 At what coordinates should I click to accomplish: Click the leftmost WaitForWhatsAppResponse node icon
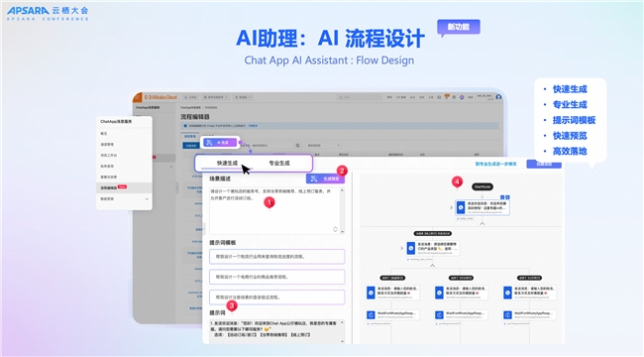(x=371, y=315)
